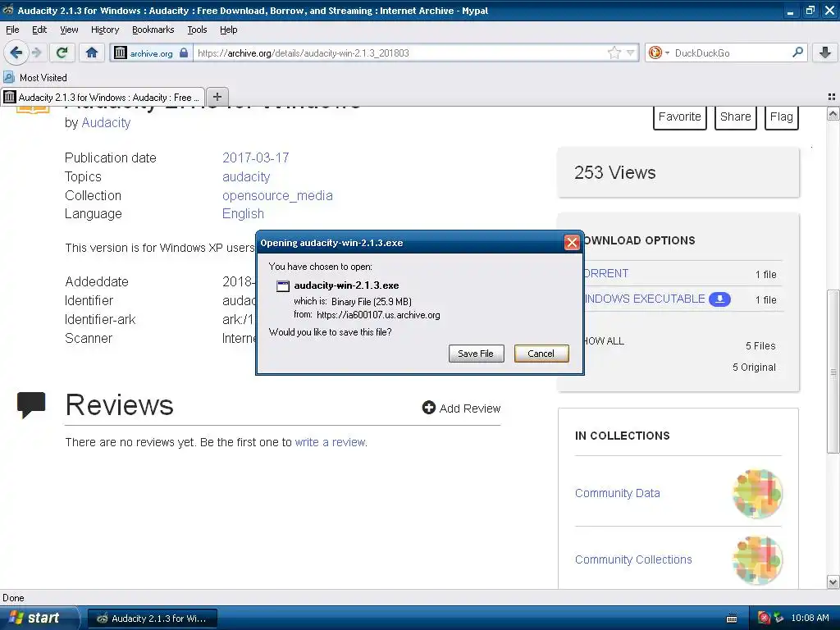This screenshot has height=630, width=840.
Task: Open the Audacity author link
Action: [x=106, y=123]
